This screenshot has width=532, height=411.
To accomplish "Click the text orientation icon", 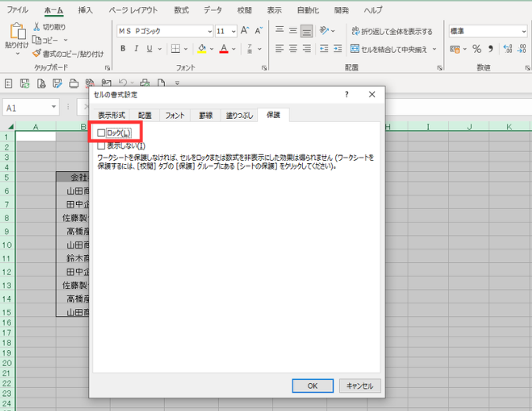I will click(324, 31).
